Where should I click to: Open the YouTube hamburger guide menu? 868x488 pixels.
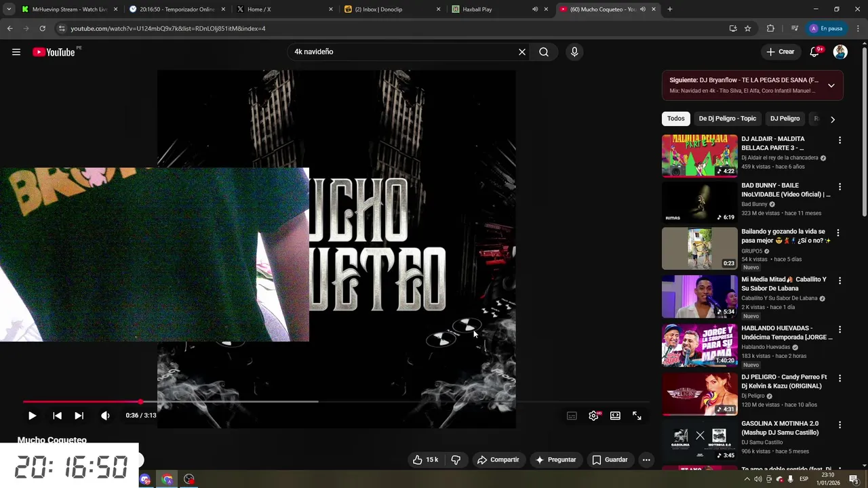click(x=16, y=52)
